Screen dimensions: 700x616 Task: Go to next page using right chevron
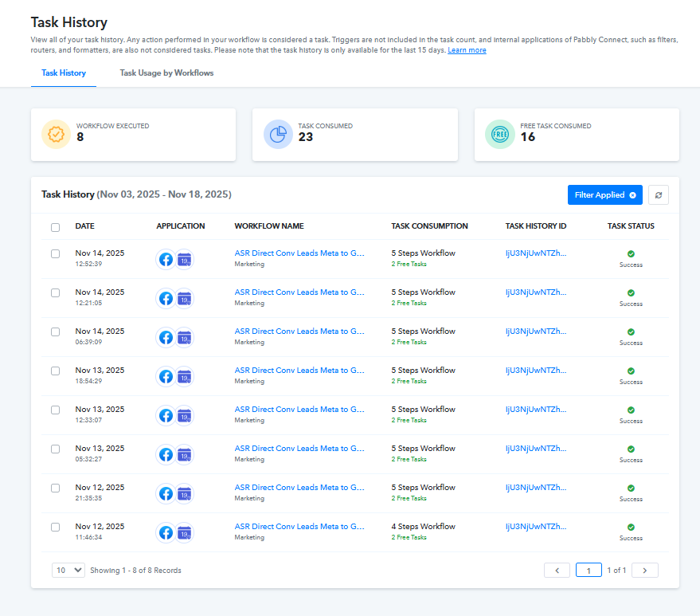pos(645,570)
